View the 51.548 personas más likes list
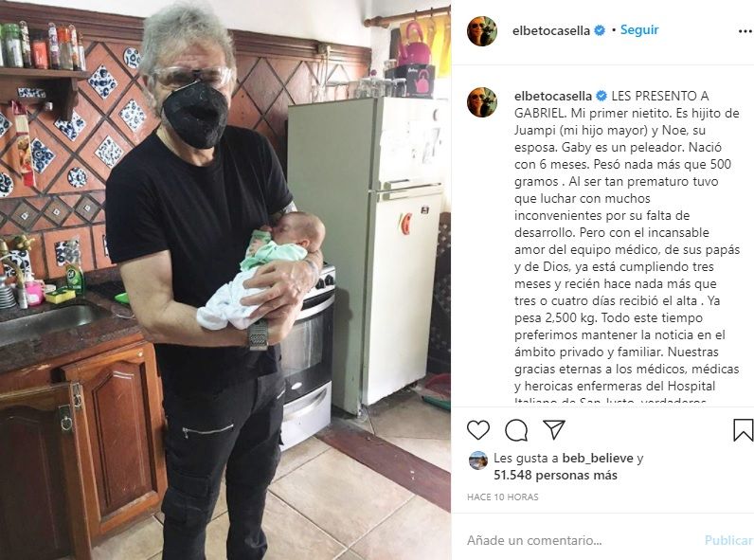The image size is (754, 560). [555, 476]
